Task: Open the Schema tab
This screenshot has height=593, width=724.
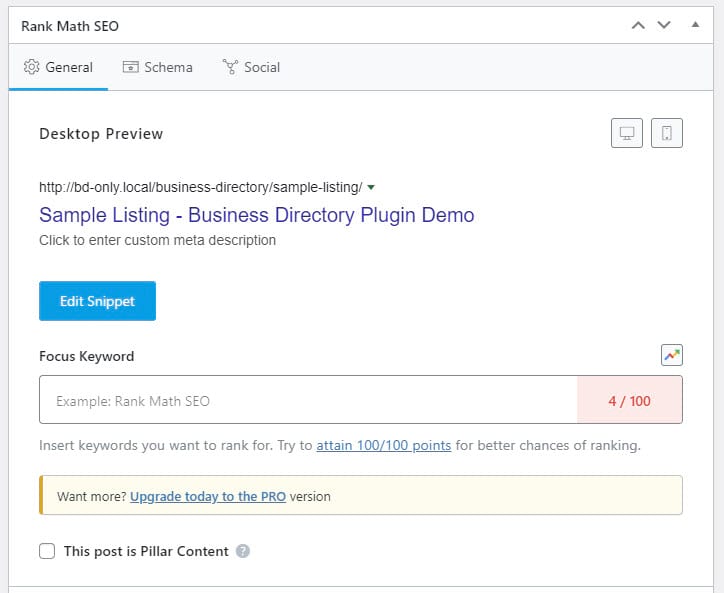Action: click(157, 67)
